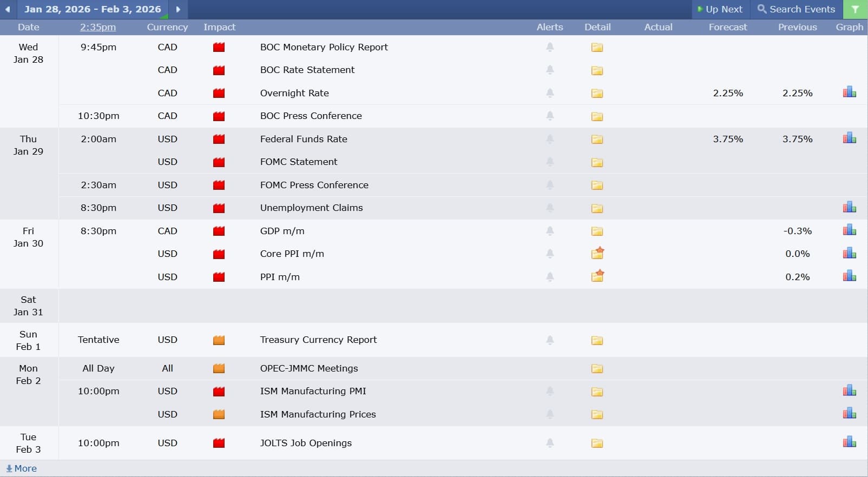Enable alert bell for GDP m/m

(550, 231)
